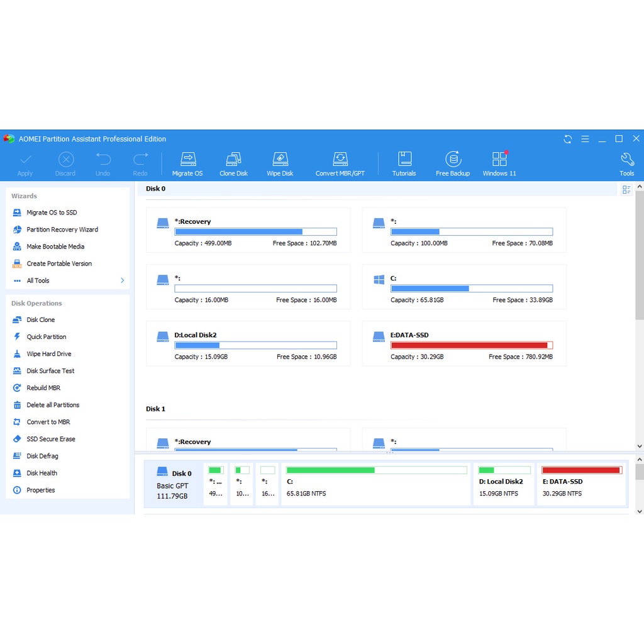Viewport: 644px width, 644px height.
Task: Open the hamburger menu in title bar
Action: tap(586, 139)
